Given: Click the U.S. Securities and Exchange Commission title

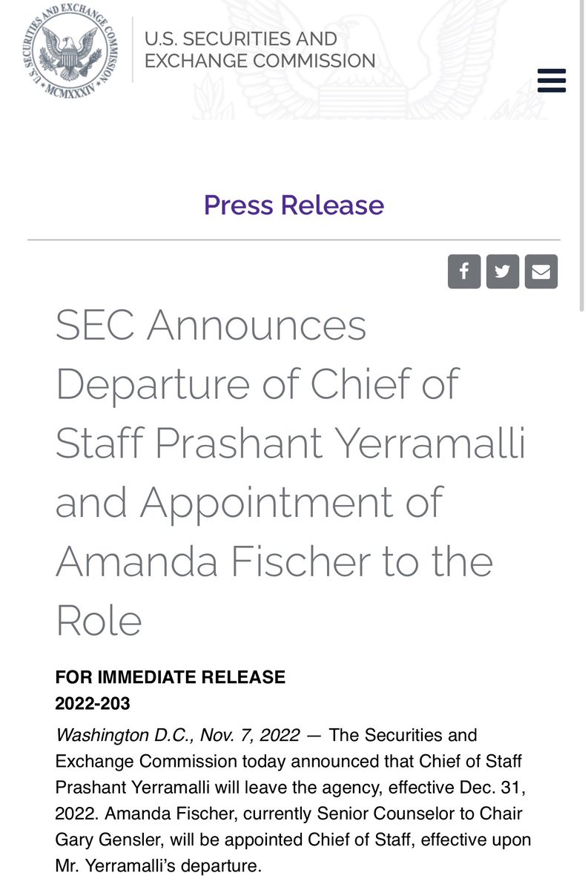Looking at the screenshot, I should click(x=260, y=50).
